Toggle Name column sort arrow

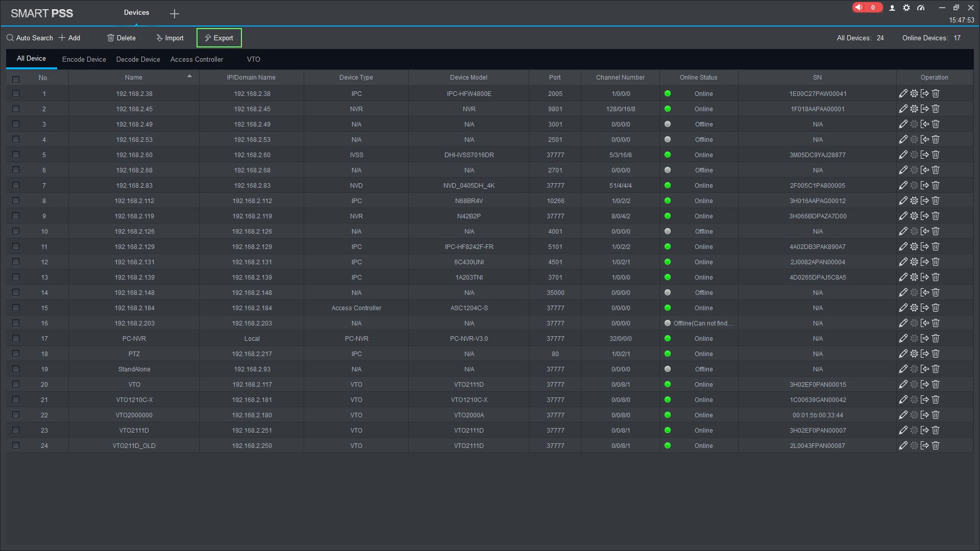point(189,77)
